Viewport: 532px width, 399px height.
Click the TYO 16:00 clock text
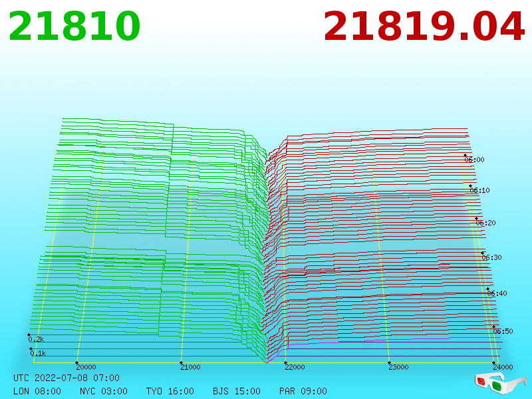(170, 391)
